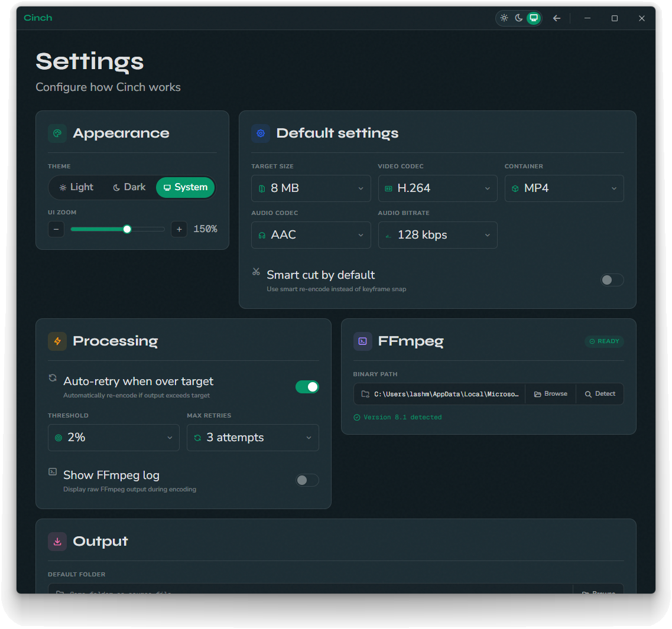672x629 pixels.
Task: Click the FFmpeg terminal icon
Action: click(363, 341)
